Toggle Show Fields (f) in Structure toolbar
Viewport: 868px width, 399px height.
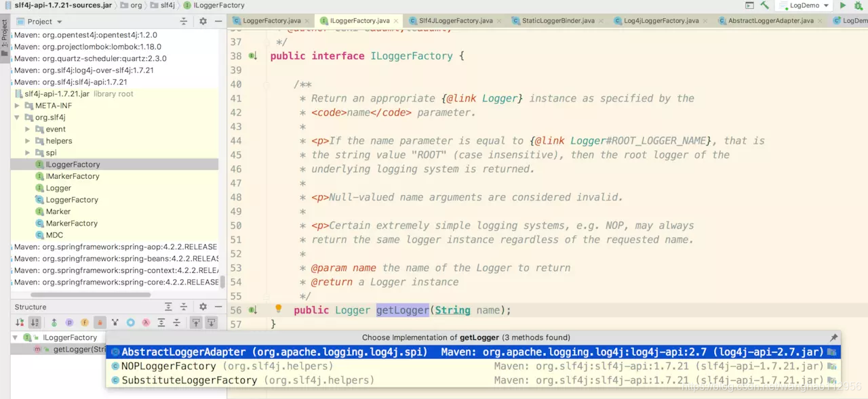pos(85,322)
